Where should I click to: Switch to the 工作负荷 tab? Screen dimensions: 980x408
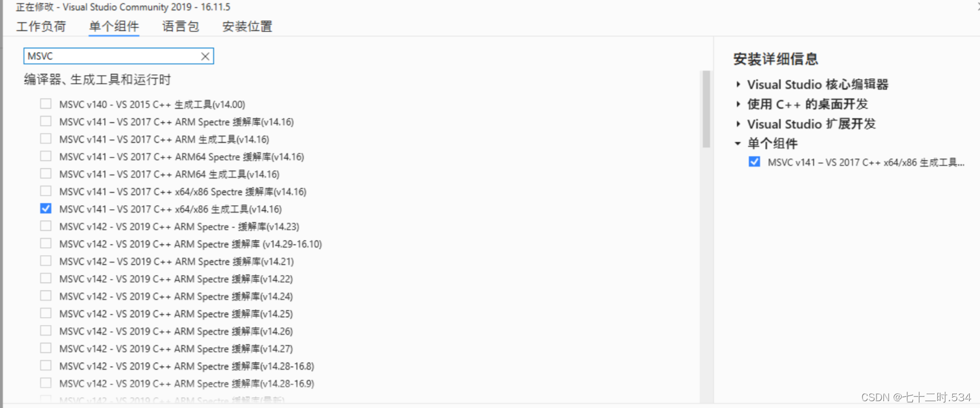[41, 26]
